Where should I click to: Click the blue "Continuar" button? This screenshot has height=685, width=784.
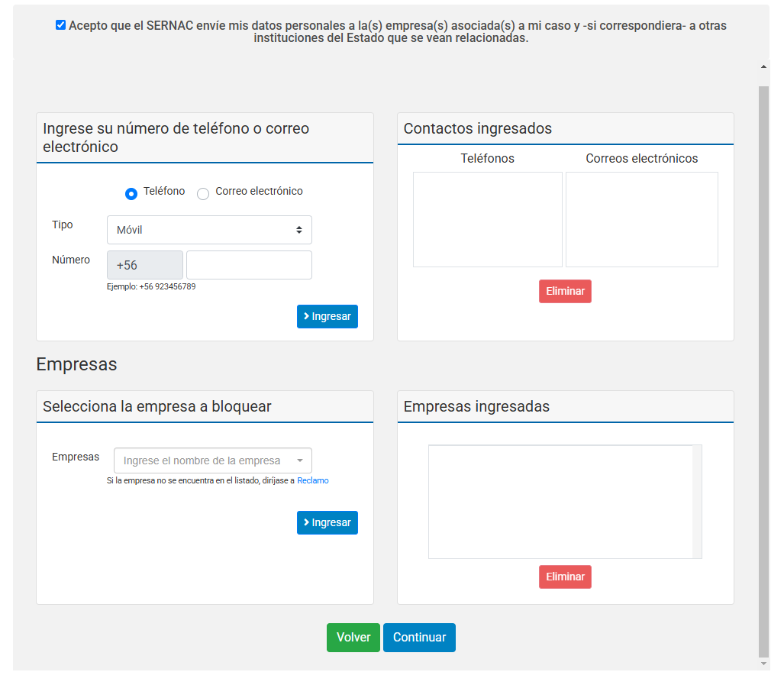pyautogui.click(x=419, y=638)
